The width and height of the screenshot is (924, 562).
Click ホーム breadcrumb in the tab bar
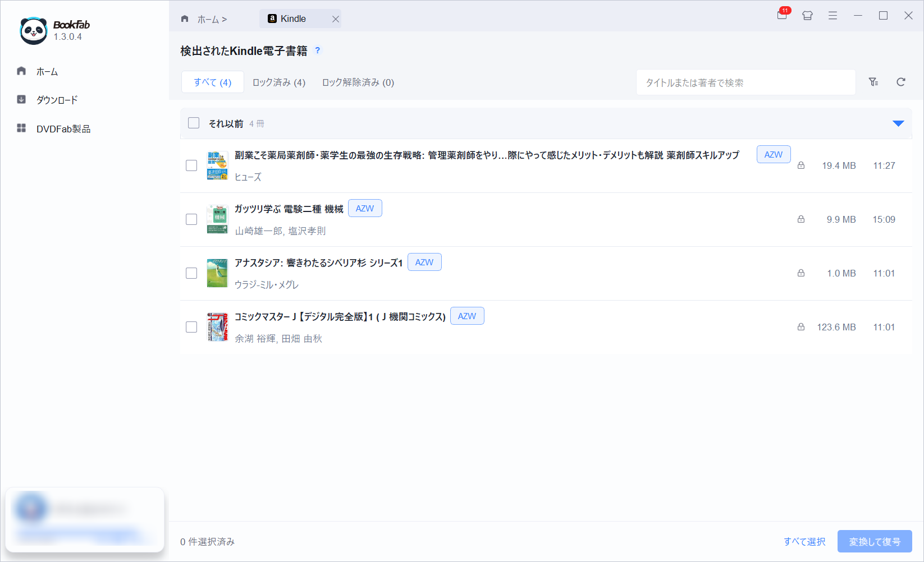coord(212,19)
